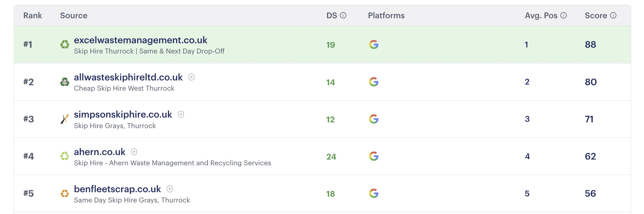
Task: Click the Google icon in the simpsonskiphire row
Action: tap(374, 119)
